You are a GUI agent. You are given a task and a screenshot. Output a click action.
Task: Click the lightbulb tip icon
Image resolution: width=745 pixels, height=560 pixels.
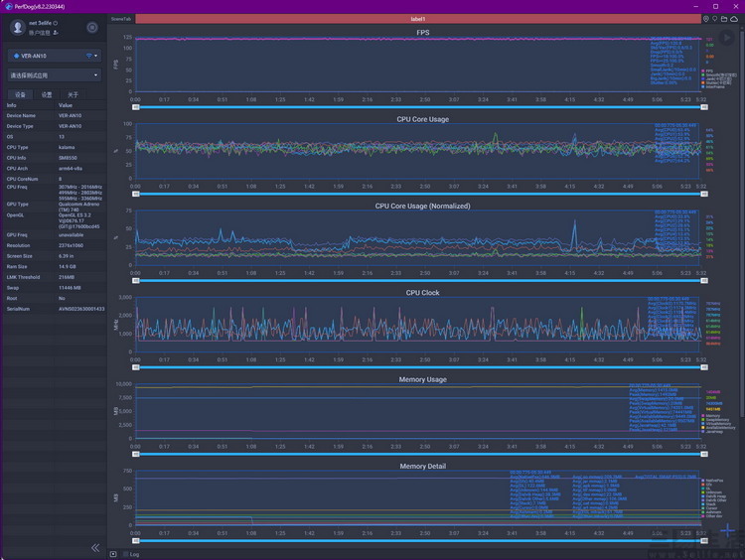click(x=714, y=19)
